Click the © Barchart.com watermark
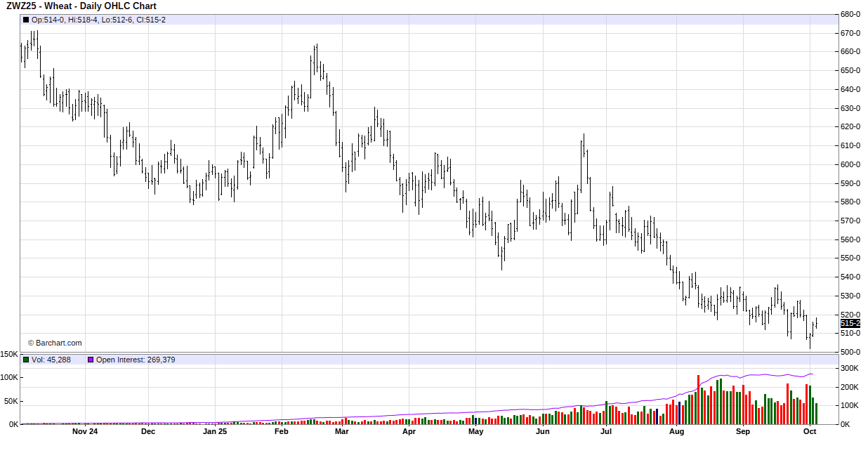 coord(55,343)
